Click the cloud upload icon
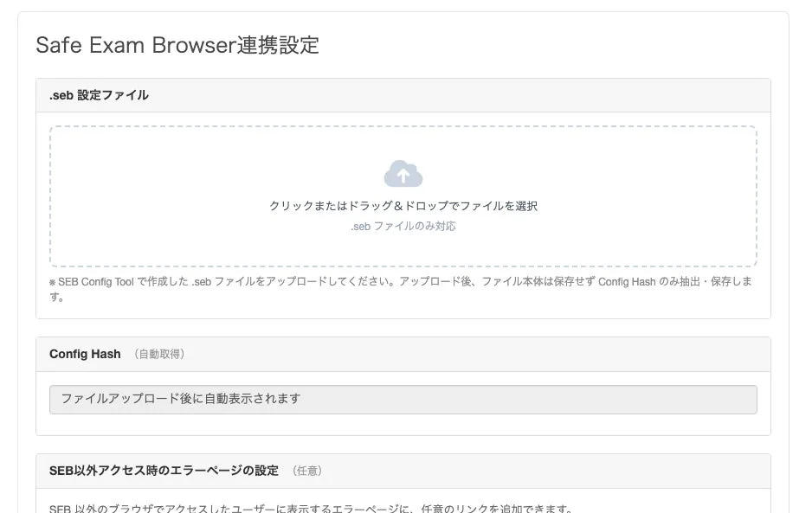Screen dimensions: 812x513 [x=403, y=174]
